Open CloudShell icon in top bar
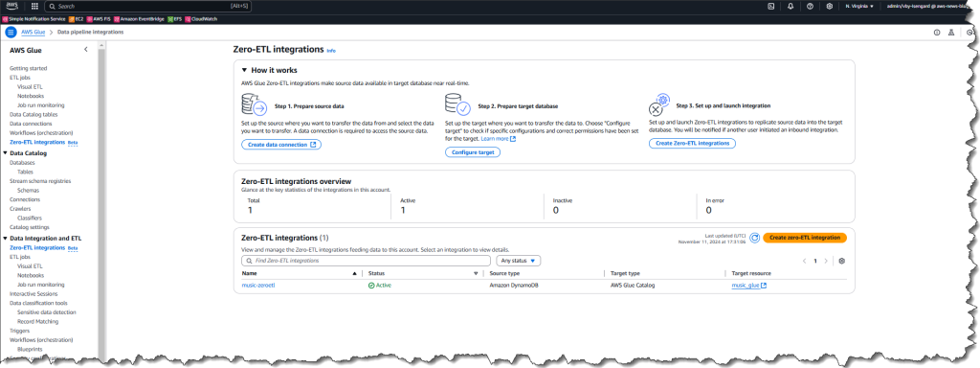Image resolution: width=980 pixels, height=368 pixels. (770, 7)
